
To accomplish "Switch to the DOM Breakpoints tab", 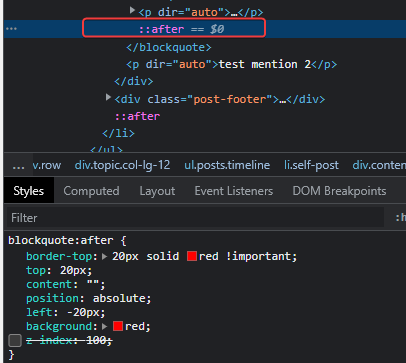I will (339, 191).
